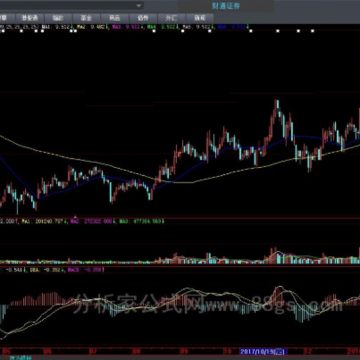Click volume MA1 value 209240.797

[x=43, y=221]
